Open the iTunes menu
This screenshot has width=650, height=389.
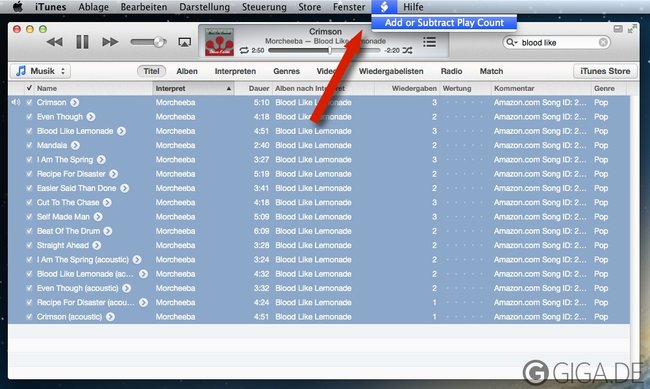tap(50, 7)
